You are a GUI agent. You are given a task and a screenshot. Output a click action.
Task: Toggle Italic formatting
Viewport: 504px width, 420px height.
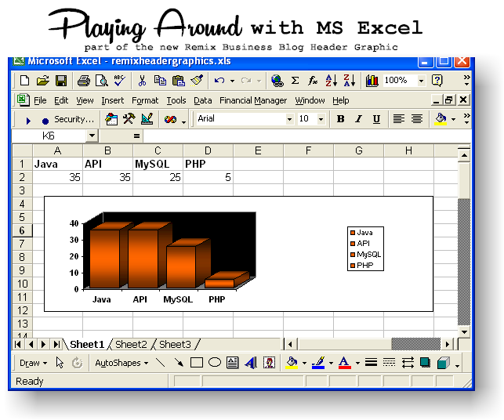coord(358,119)
